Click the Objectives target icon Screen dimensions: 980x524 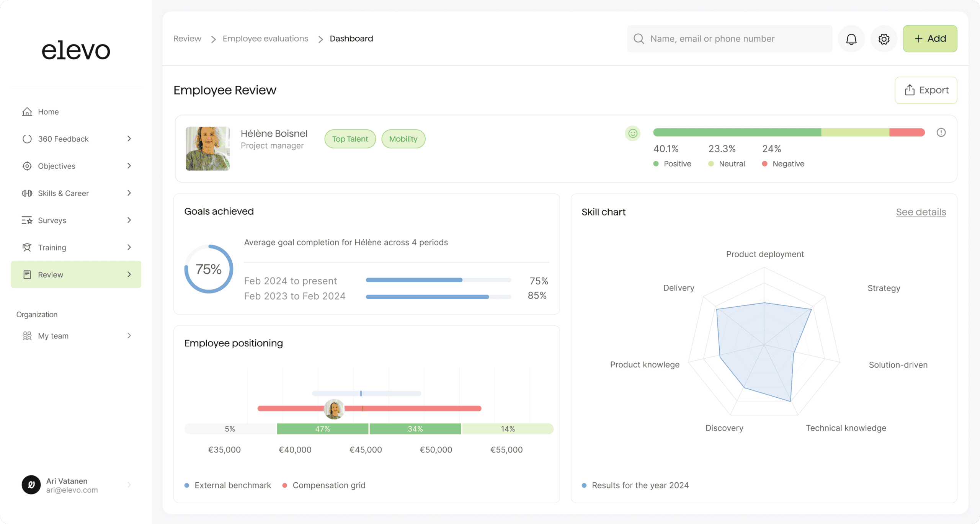(27, 166)
